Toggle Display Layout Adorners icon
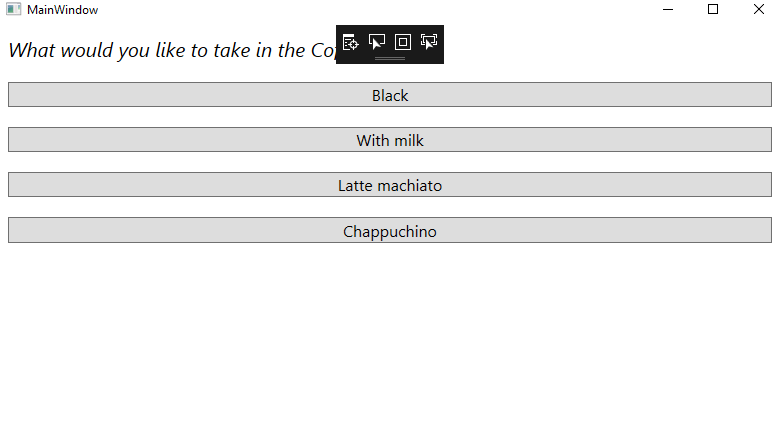 click(x=402, y=42)
